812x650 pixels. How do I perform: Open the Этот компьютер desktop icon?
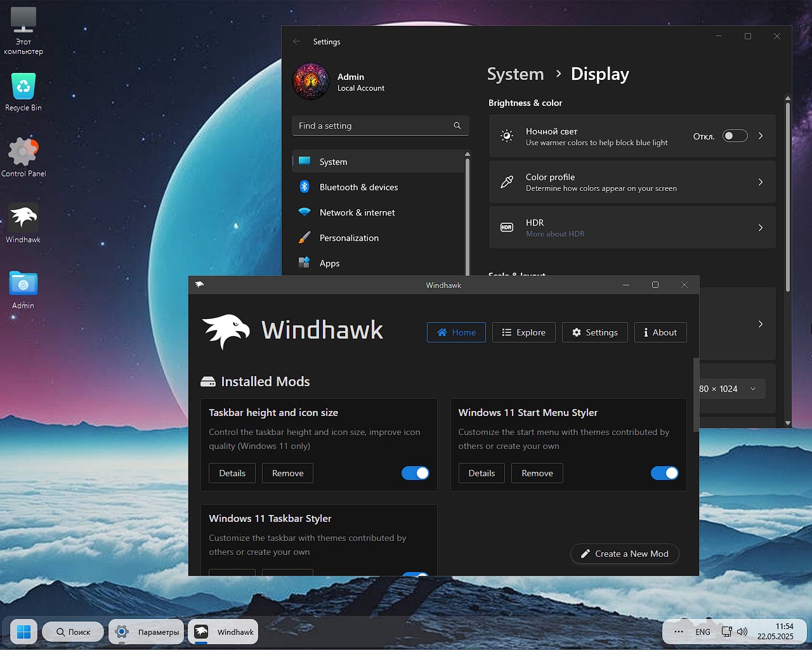pyautogui.click(x=23, y=30)
